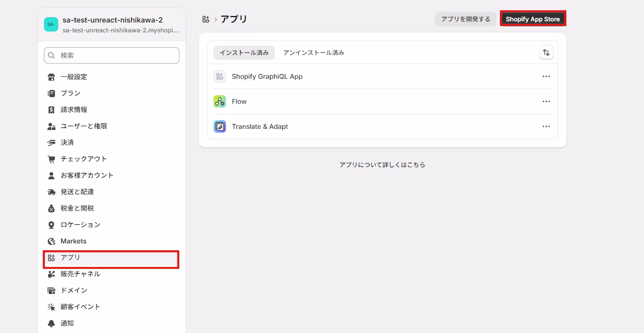644x333 pixels.
Task: Open the overflow menu for Translate & Adapt
Action: coord(546,126)
